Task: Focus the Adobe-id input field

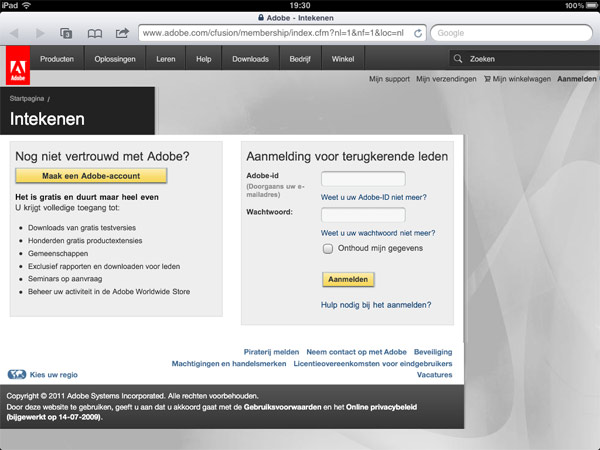Action: (363, 179)
